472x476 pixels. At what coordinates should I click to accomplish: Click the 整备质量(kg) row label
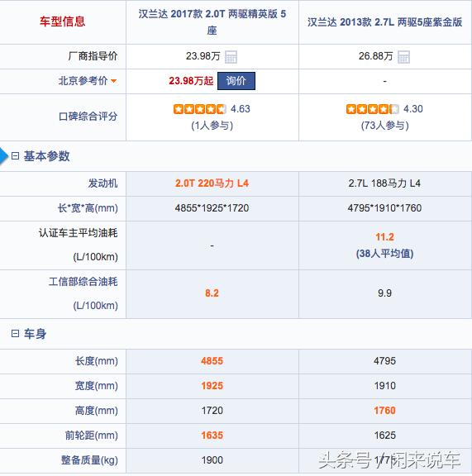click(89, 460)
